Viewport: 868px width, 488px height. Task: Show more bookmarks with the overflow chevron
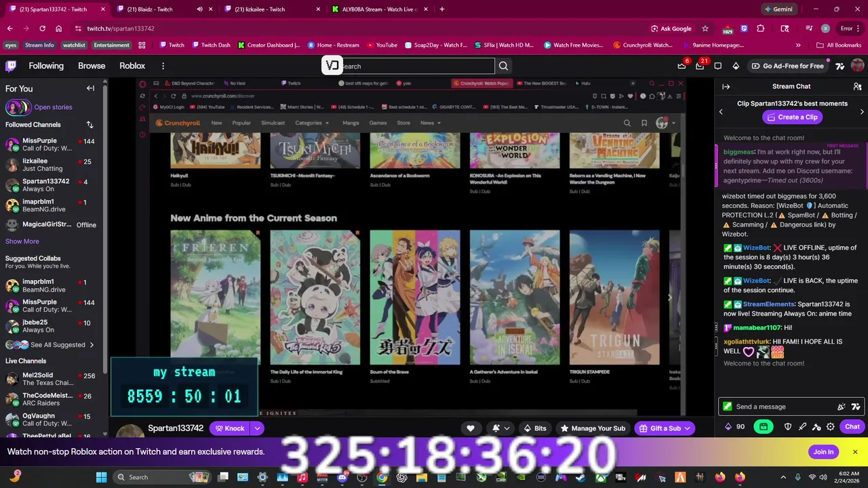tap(798, 45)
